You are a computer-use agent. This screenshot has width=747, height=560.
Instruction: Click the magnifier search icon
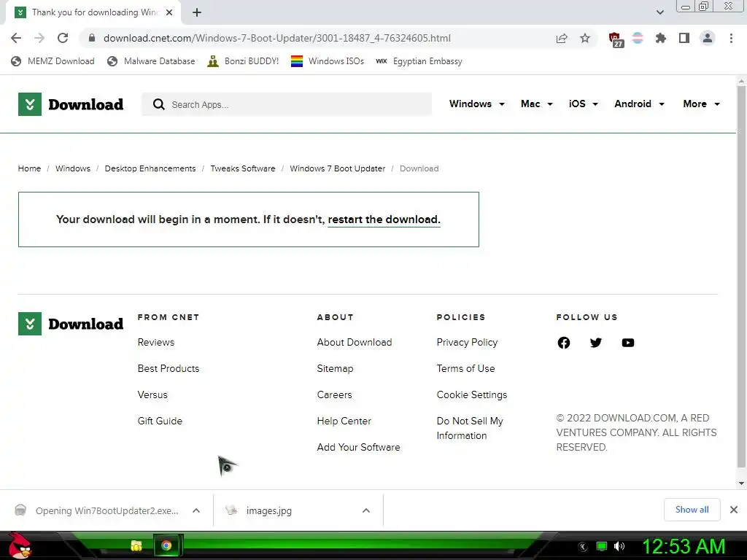(158, 104)
